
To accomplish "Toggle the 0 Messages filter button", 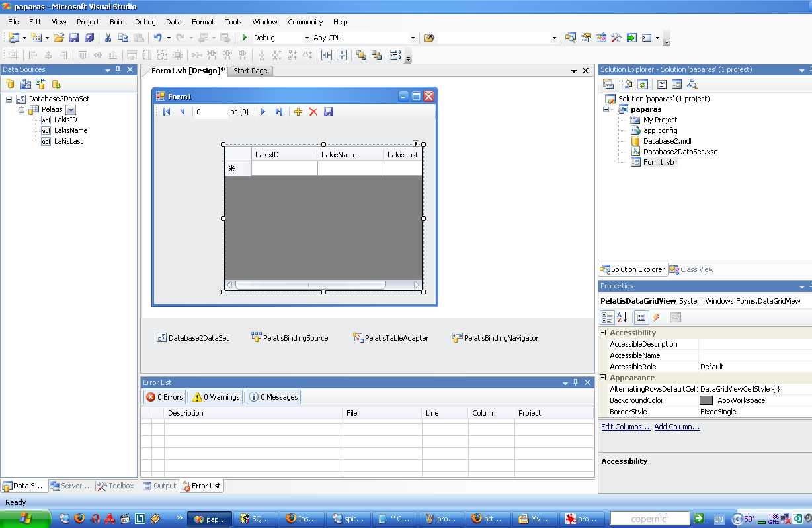I will tap(274, 397).
